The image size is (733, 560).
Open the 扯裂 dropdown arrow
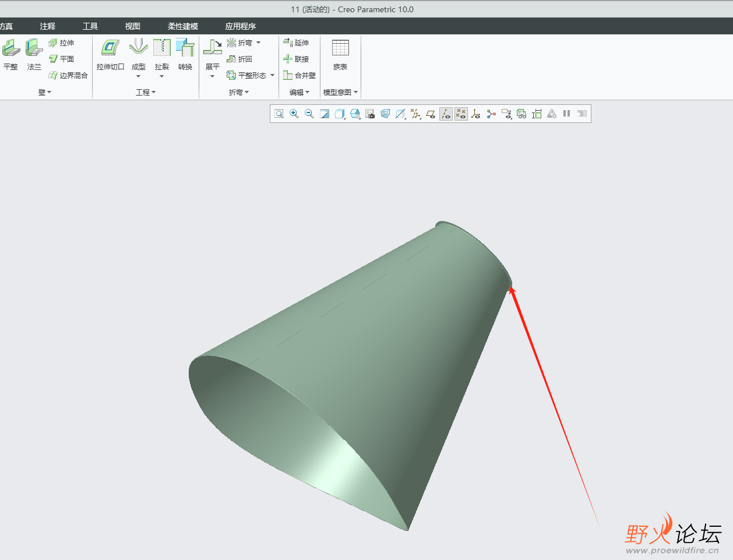pyautogui.click(x=161, y=76)
